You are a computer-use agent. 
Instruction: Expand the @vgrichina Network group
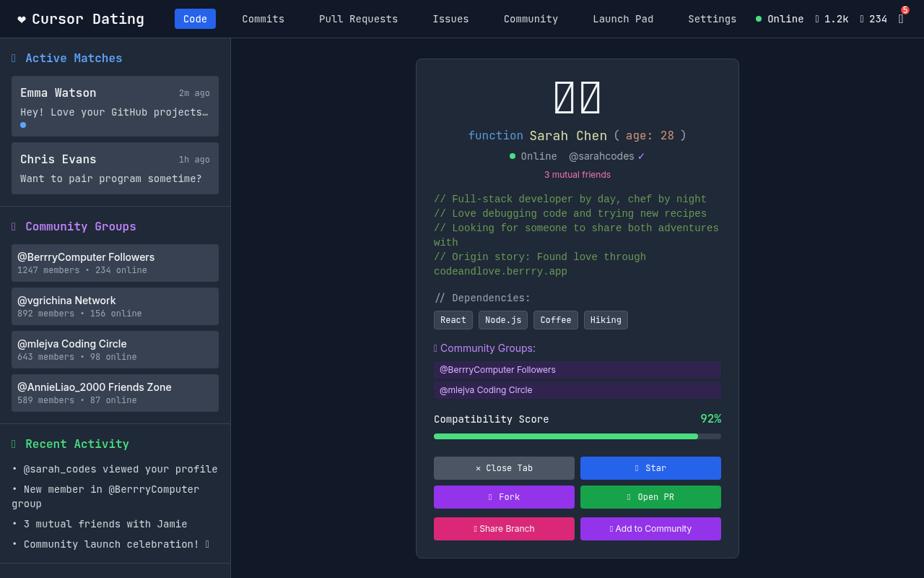pyautogui.click(x=115, y=306)
